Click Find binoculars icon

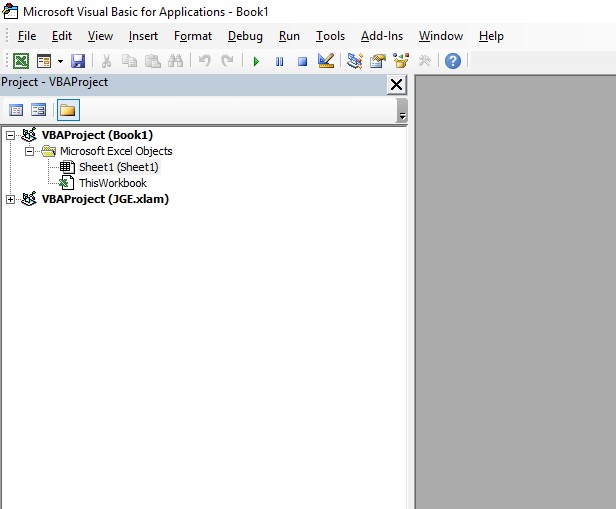pyautogui.click(x=176, y=61)
